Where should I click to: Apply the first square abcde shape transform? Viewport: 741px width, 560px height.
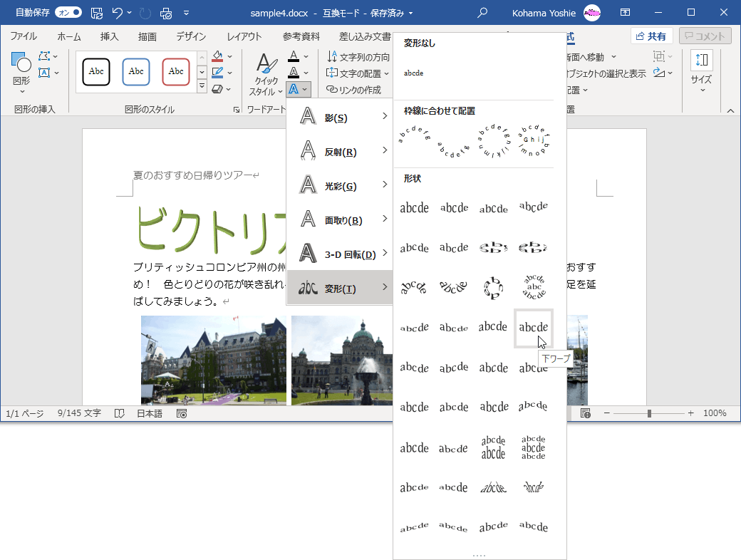pos(415,207)
